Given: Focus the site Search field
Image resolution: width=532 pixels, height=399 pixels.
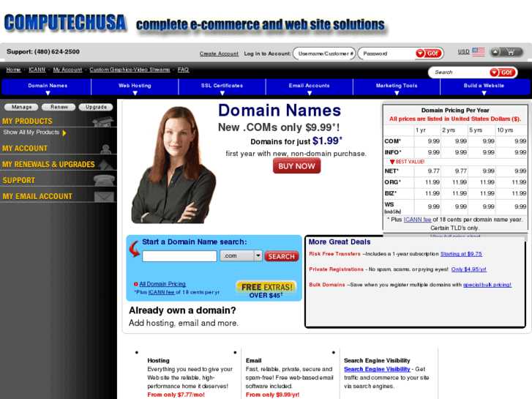Looking at the screenshot, I should 459,72.
